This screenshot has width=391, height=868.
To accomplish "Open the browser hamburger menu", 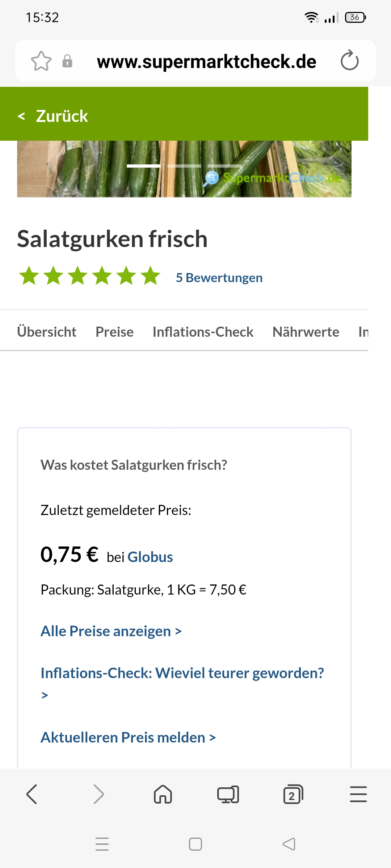I will (358, 794).
